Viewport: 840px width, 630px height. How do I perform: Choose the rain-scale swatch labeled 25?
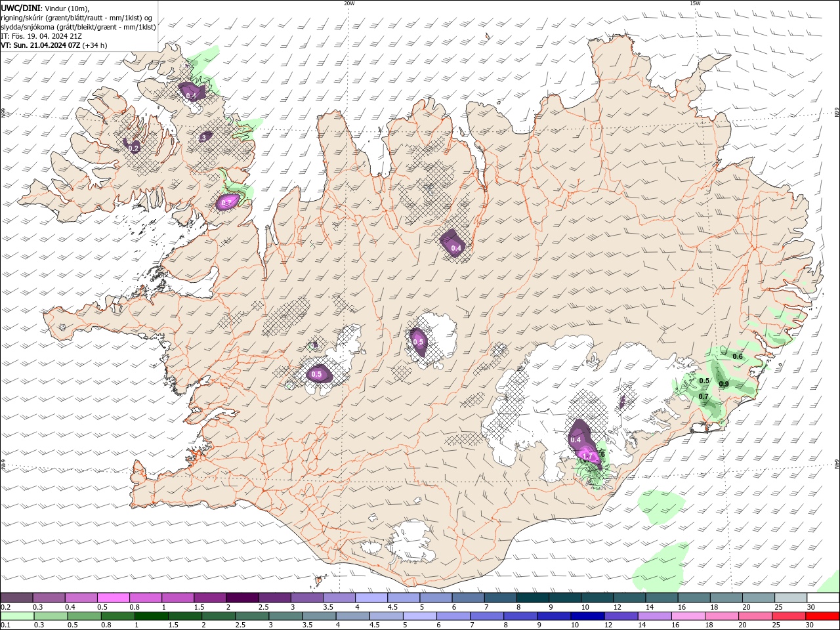[x=789, y=616]
